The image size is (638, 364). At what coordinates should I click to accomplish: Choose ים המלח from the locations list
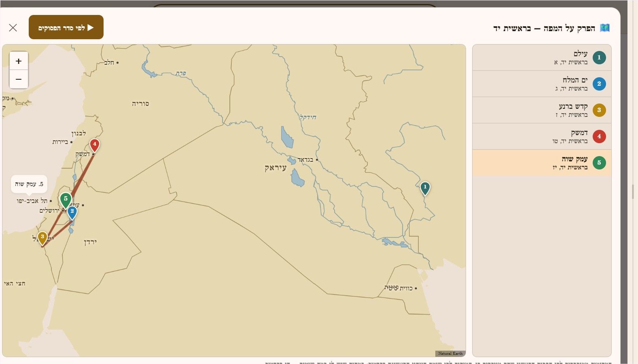[542, 84]
